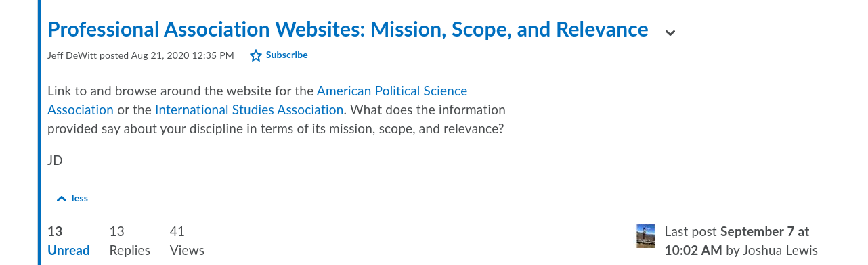Image resolution: width=868 pixels, height=265 pixels.
Task: Click the Jeff DeWitt poster name
Action: (x=72, y=55)
